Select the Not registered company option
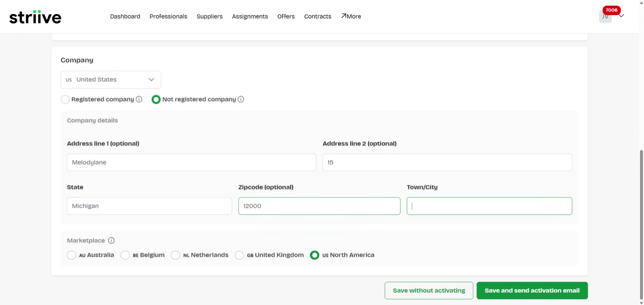 [x=156, y=100]
